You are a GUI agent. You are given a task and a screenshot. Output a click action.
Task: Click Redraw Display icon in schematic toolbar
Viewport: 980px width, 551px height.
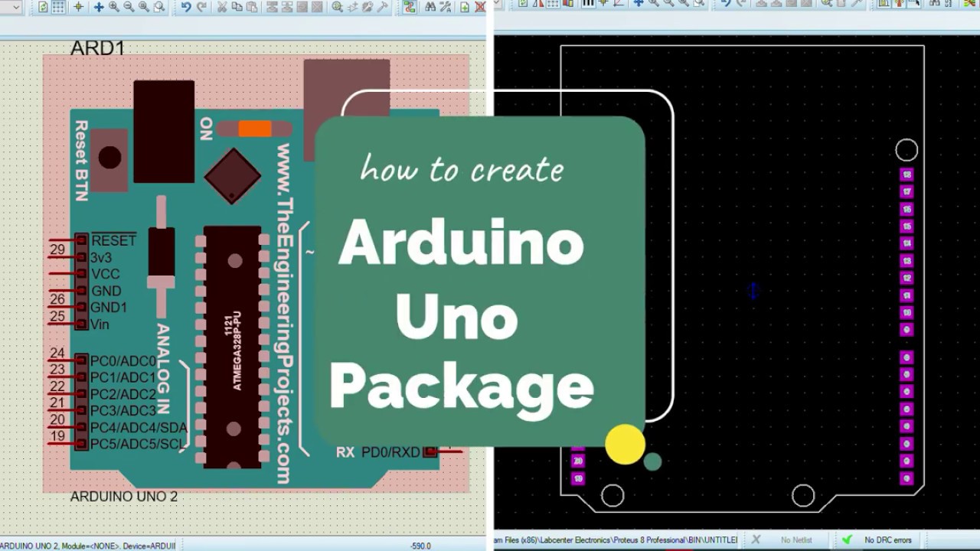pyautogui.click(x=43, y=7)
